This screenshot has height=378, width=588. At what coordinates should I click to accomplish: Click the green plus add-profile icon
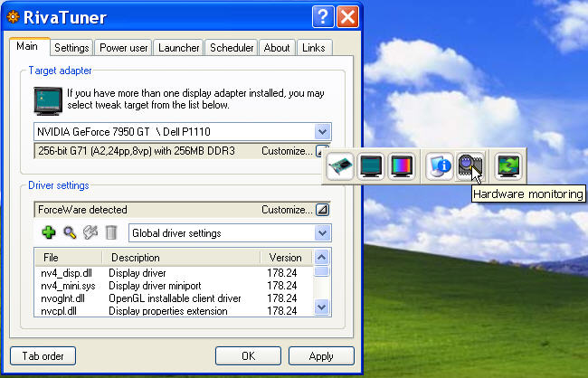click(49, 232)
